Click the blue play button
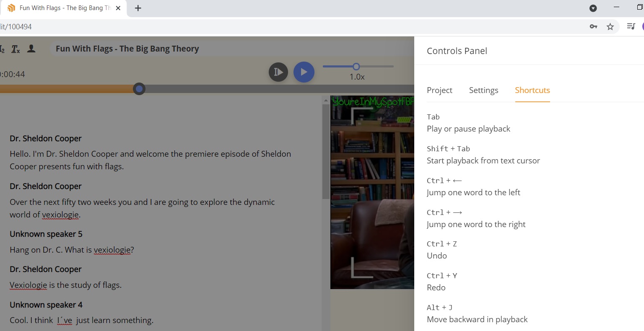 click(304, 72)
